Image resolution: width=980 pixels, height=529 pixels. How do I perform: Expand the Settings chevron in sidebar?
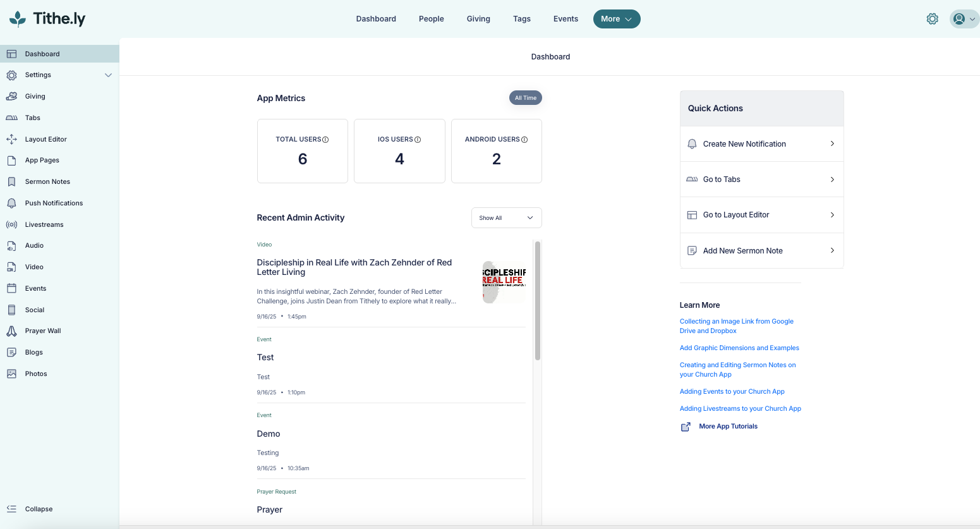pos(108,75)
